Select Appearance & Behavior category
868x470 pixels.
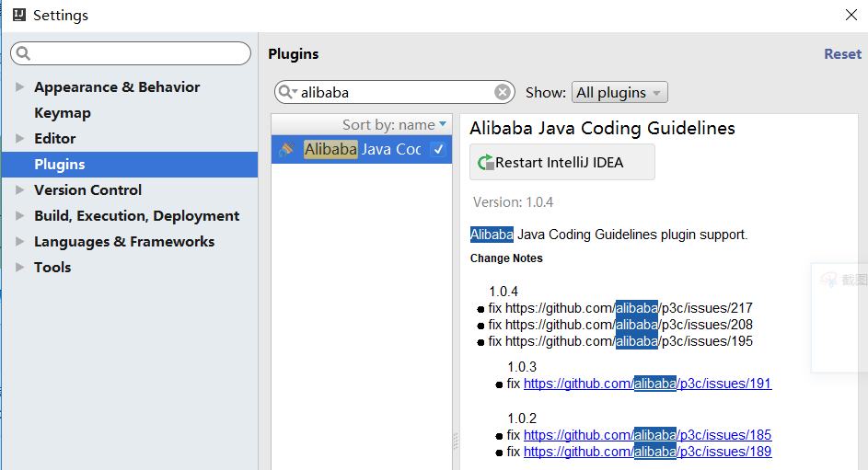point(117,86)
